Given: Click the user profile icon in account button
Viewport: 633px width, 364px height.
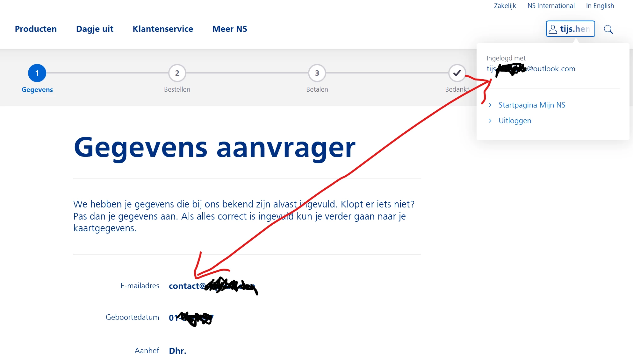Looking at the screenshot, I should point(553,29).
